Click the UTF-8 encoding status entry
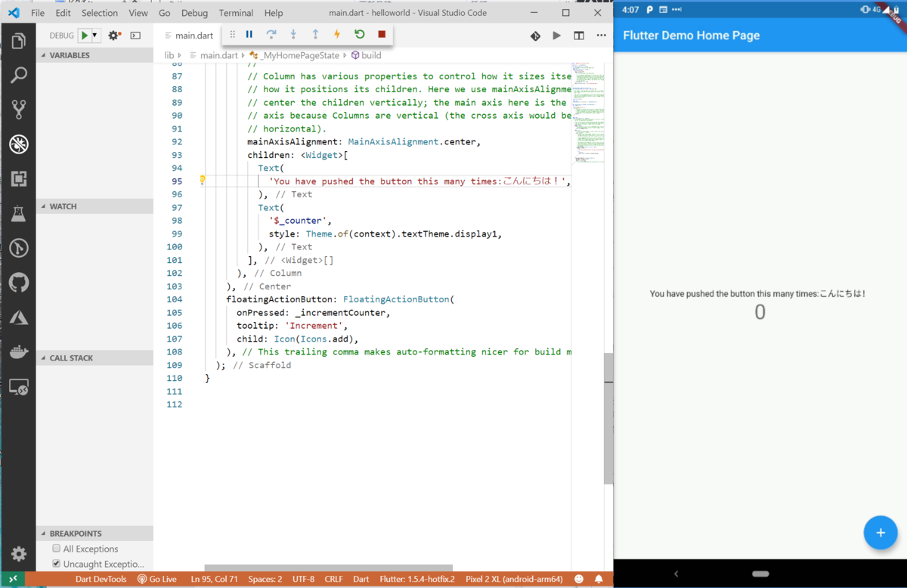907x588 pixels. [x=302, y=579]
